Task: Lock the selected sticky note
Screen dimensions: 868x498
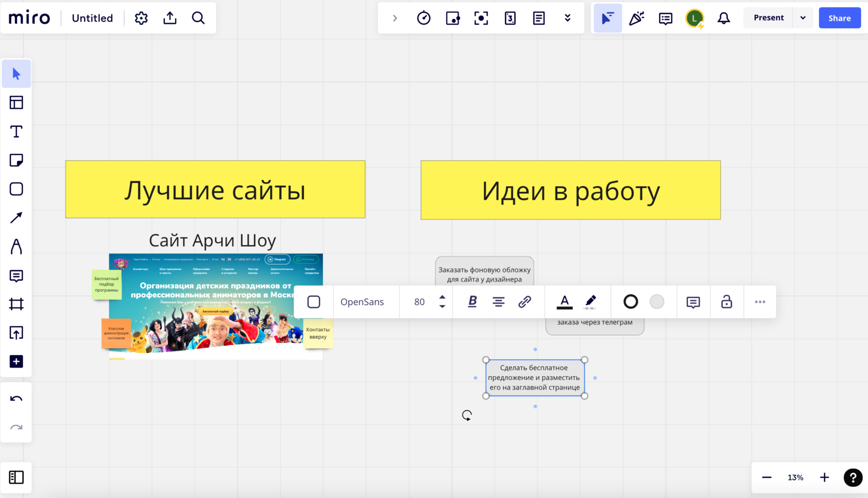Action: click(726, 301)
